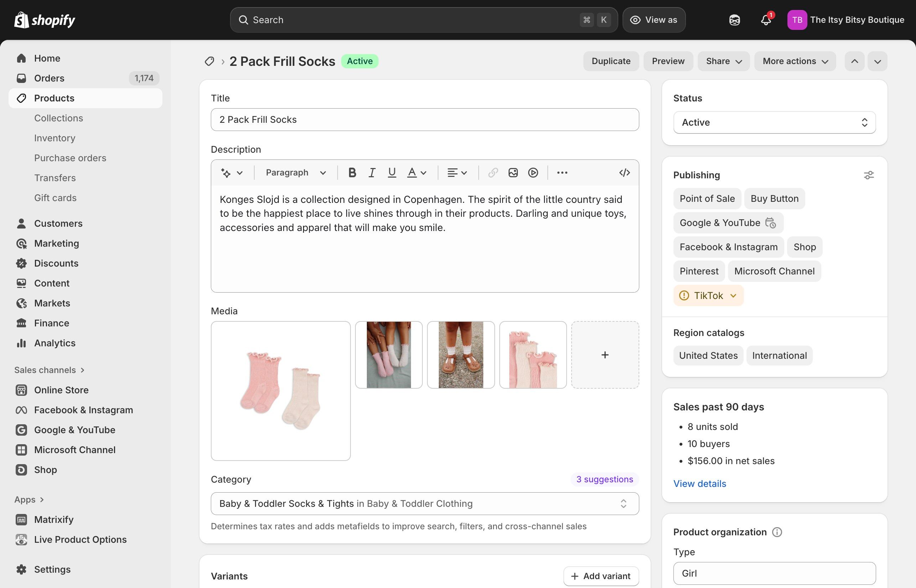Click the Duplicate button

[610, 61]
